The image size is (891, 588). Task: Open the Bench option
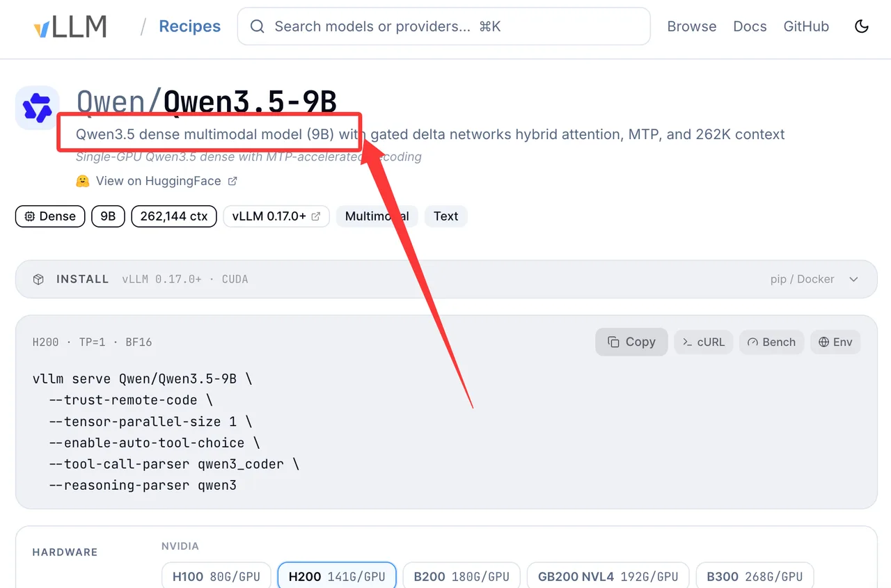pos(771,342)
